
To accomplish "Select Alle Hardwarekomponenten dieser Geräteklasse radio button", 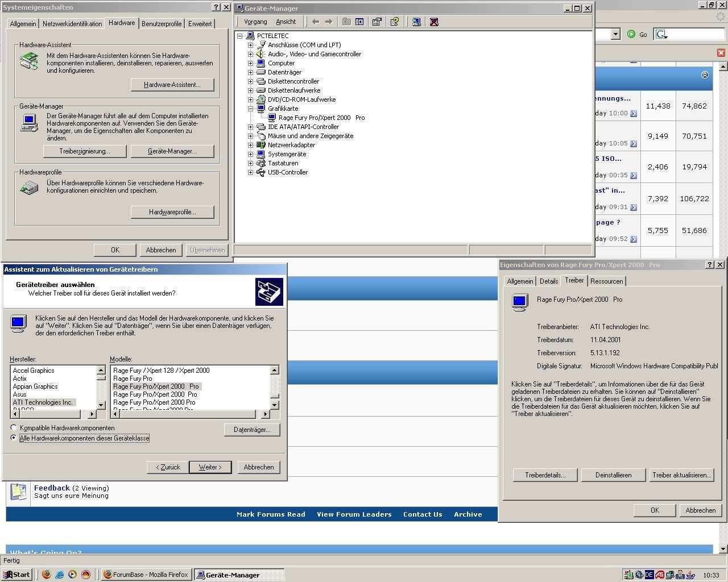I will coord(14,438).
